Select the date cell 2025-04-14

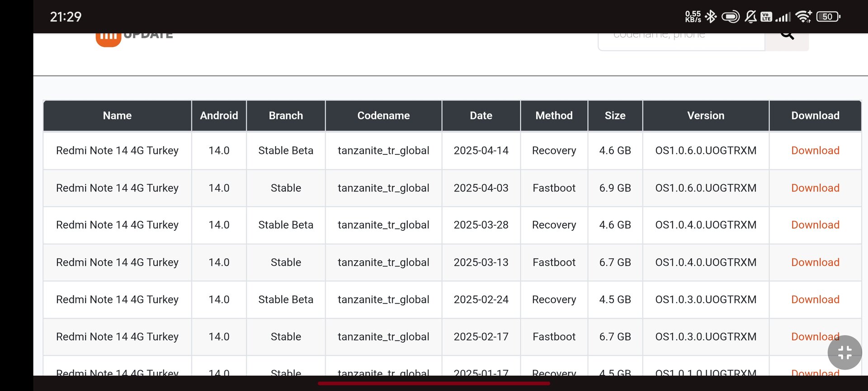[x=481, y=151]
